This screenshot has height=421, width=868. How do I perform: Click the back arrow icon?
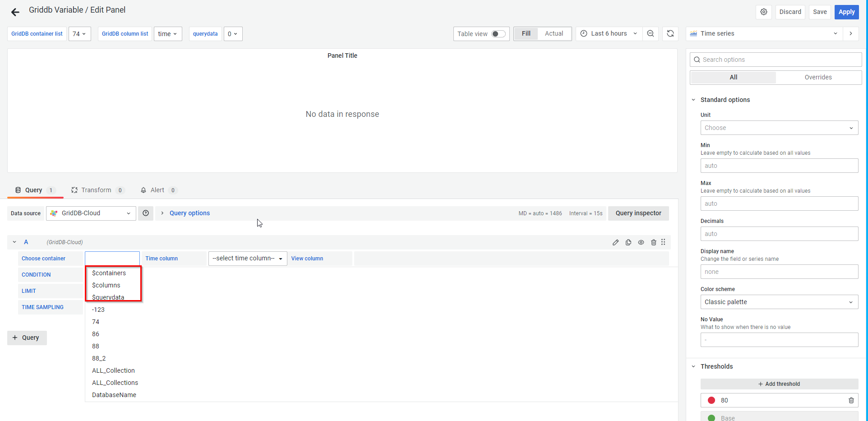coord(15,12)
